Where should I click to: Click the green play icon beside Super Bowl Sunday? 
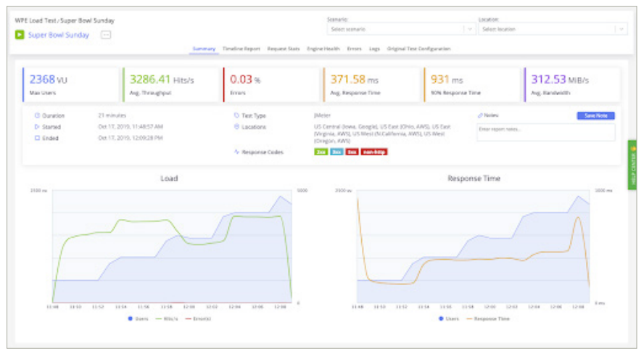point(20,35)
